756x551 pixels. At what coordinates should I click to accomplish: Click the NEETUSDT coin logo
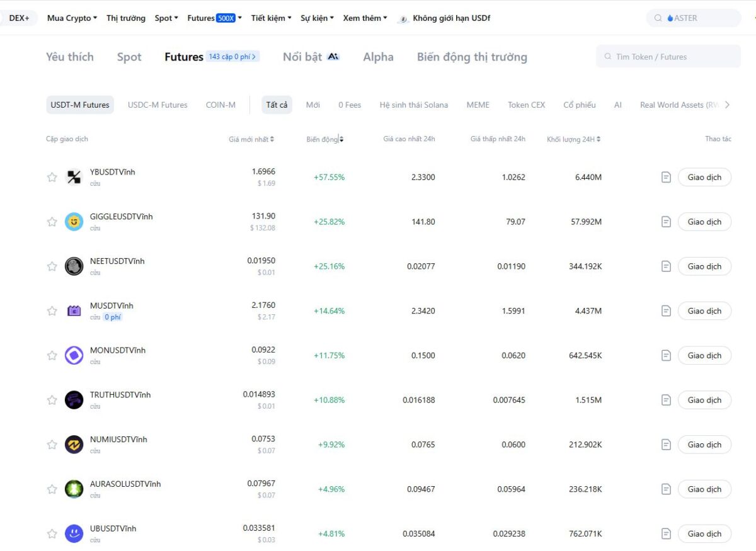(x=74, y=266)
